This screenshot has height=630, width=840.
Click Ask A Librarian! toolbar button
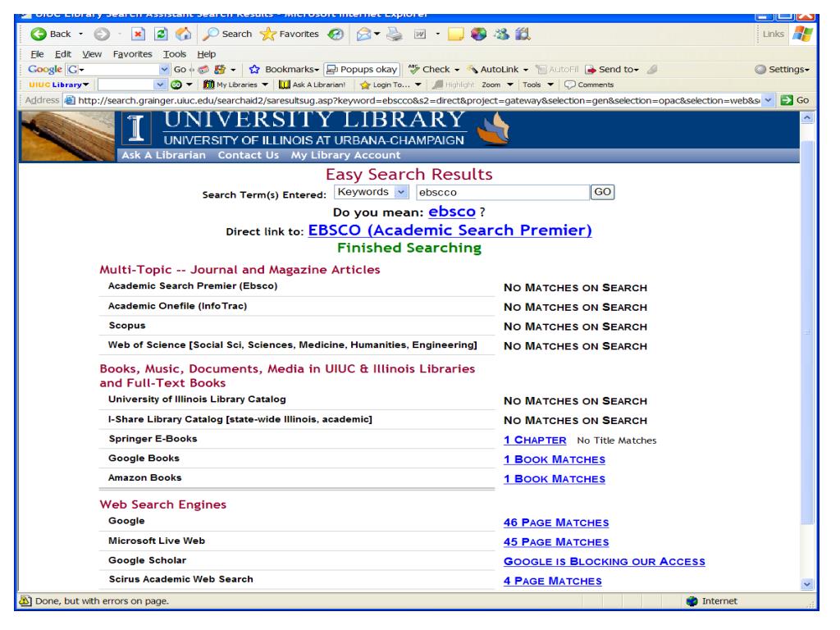(x=312, y=84)
